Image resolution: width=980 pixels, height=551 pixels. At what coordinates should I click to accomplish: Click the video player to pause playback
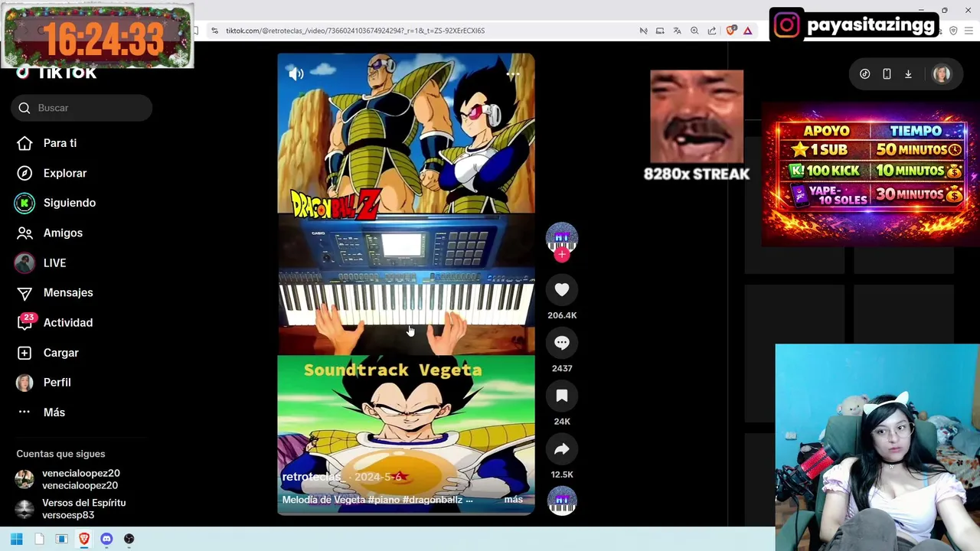click(x=406, y=284)
